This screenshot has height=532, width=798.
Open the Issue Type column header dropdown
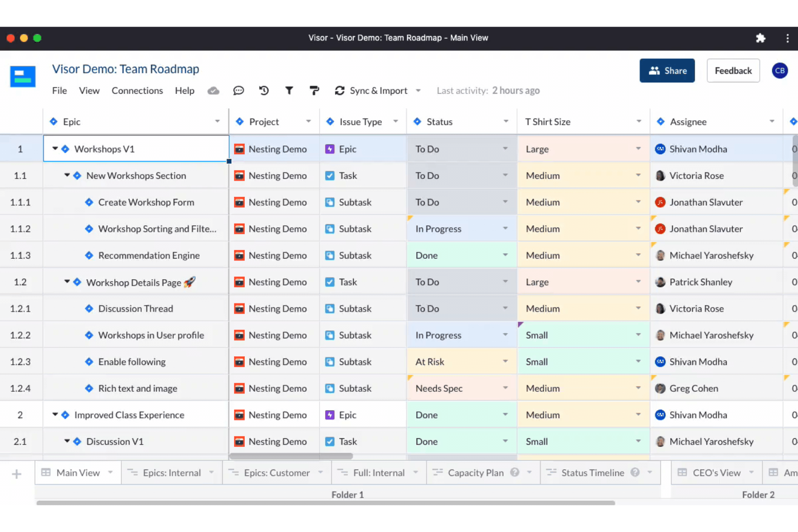[x=395, y=121]
